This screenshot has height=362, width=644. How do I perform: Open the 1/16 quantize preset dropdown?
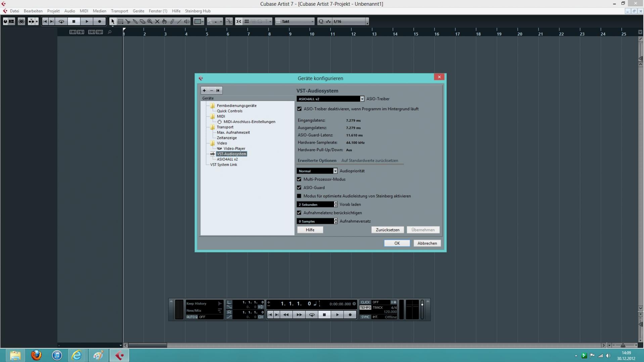click(350, 21)
